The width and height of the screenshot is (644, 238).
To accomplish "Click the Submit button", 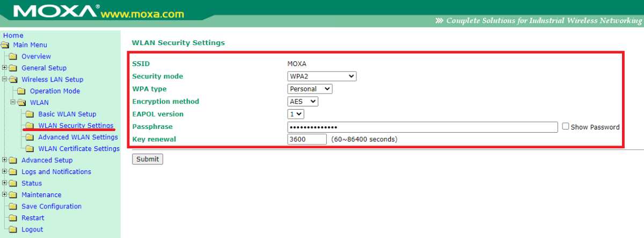I will pos(147,159).
